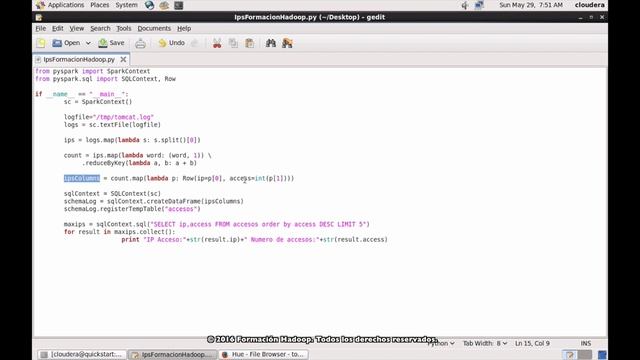The image size is (640, 360).
Task: Open the File menu
Action: click(x=40, y=28)
